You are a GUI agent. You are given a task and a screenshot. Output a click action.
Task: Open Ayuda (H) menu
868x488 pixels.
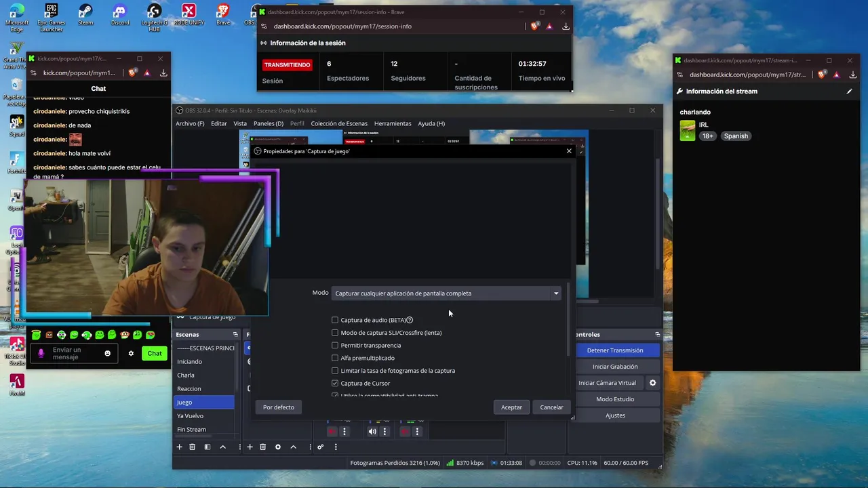tap(431, 123)
